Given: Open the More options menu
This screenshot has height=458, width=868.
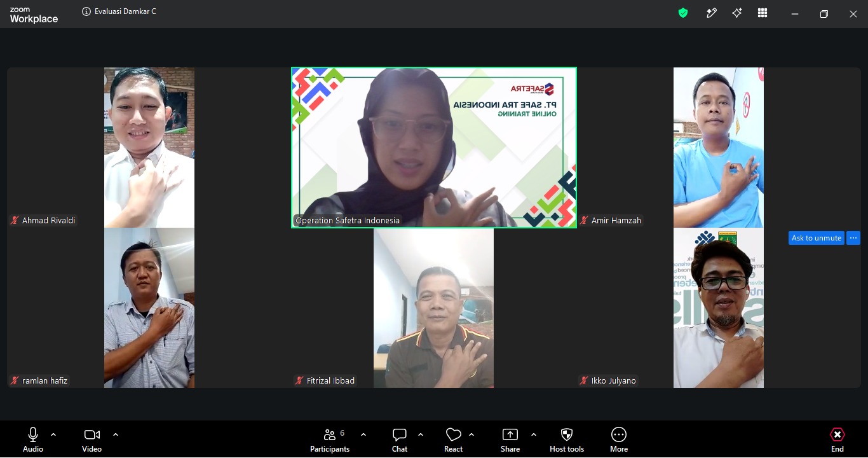Looking at the screenshot, I should (619, 440).
